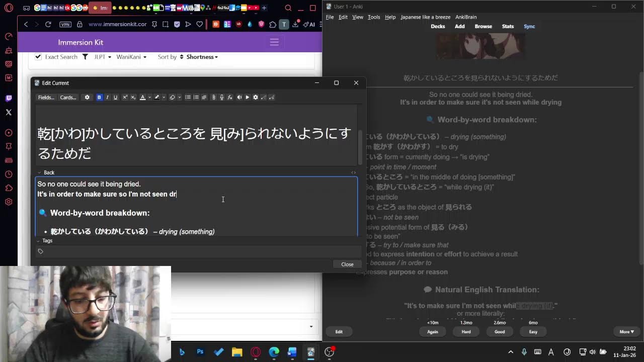Open the Sort by Shortness dropdown

[202, 57]
